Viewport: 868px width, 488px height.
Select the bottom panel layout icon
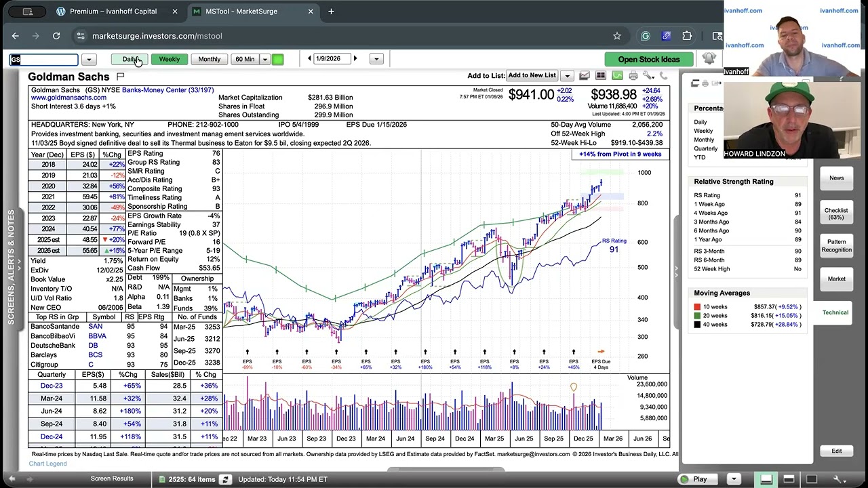click(x=766, y=479)
